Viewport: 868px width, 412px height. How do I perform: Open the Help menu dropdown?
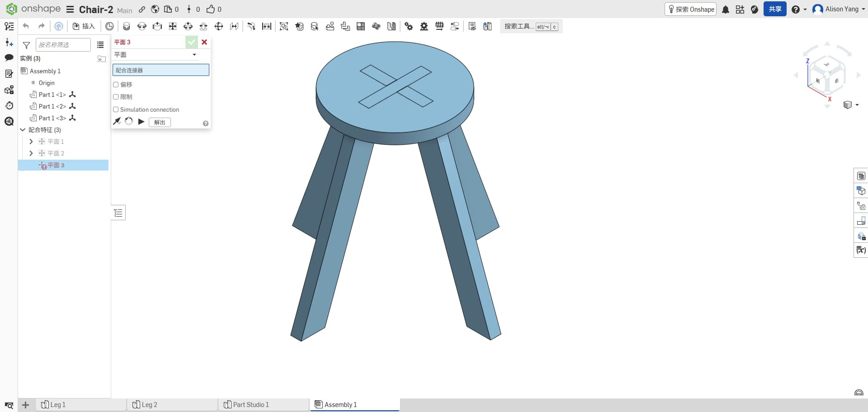(x=799, y=9)
